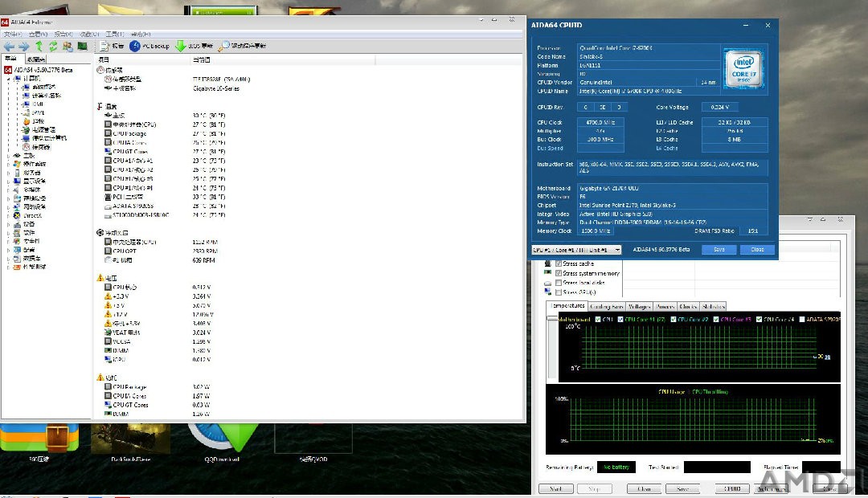Image resolution: width=868 pixels, height=498 pixels.
Task: Click Start in the stability test window
Action: (x=556, y=488)
